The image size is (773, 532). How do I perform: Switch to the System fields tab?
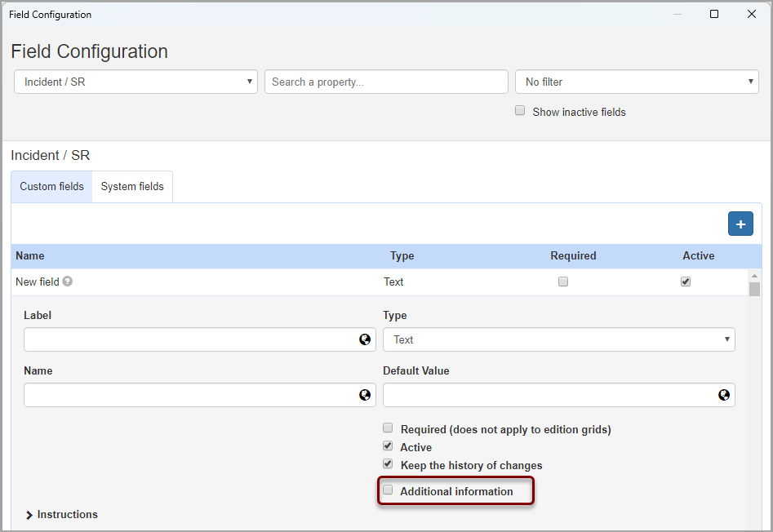pyautogui.click(x=132, y=187)
